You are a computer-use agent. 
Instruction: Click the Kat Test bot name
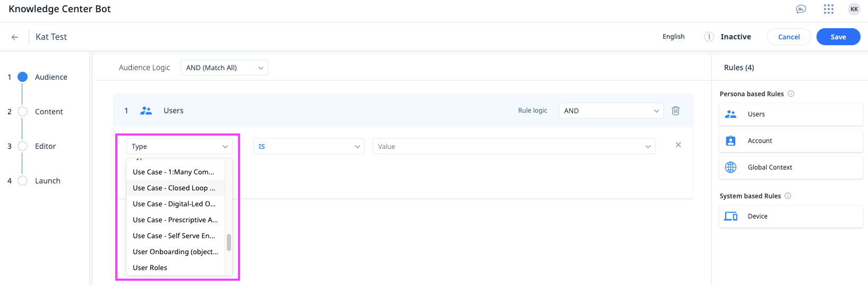(x=51, y=37)
